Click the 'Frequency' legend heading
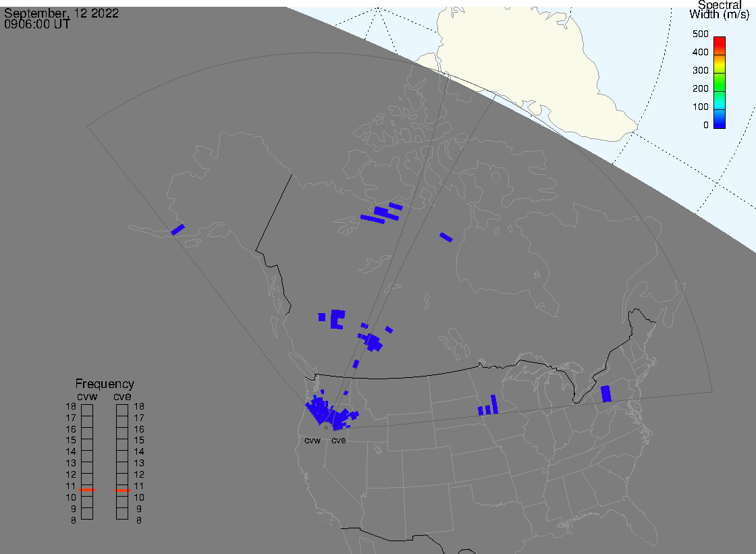Screen dimensions: 756x554 (105, 384)
